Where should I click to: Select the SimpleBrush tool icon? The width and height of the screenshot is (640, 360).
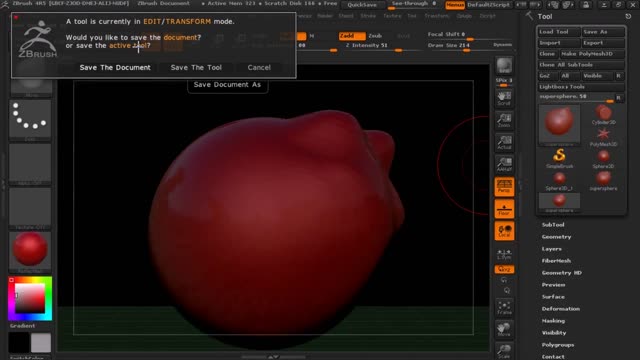[559, 158]
